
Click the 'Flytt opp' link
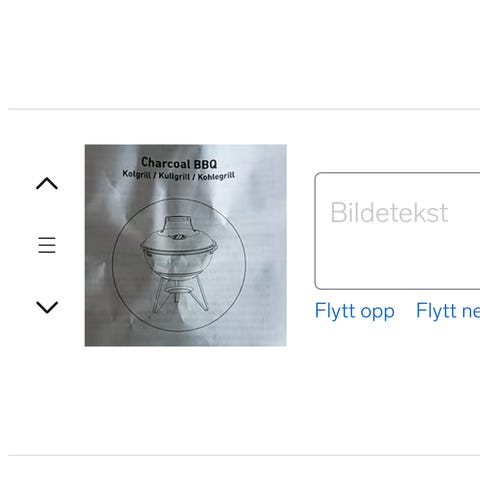(355, 311)
